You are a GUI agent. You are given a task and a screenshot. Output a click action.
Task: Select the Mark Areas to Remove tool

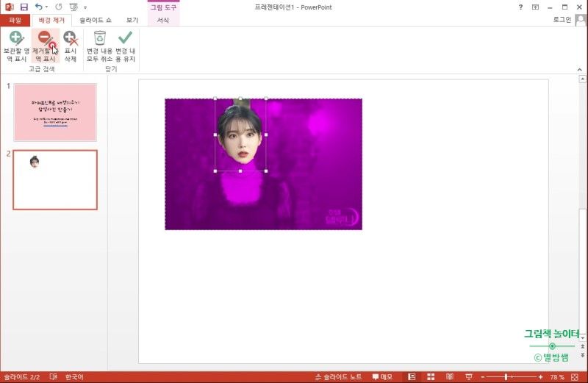[46, 46]
